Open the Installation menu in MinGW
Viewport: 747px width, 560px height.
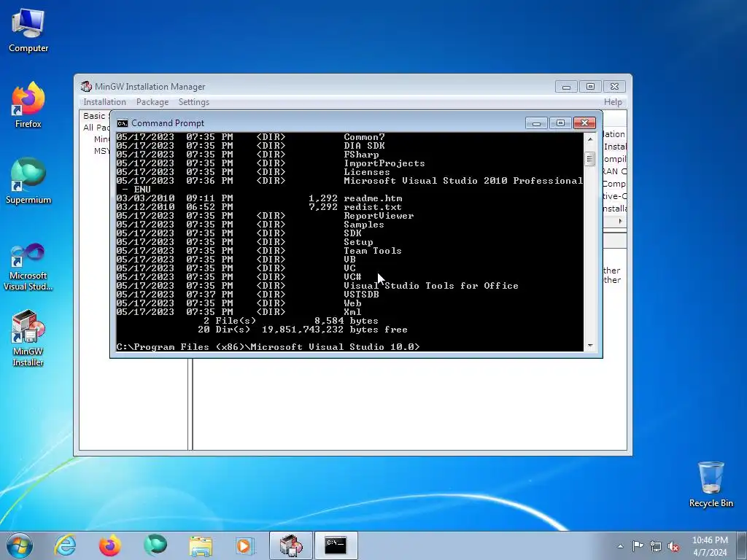[105, 102]
